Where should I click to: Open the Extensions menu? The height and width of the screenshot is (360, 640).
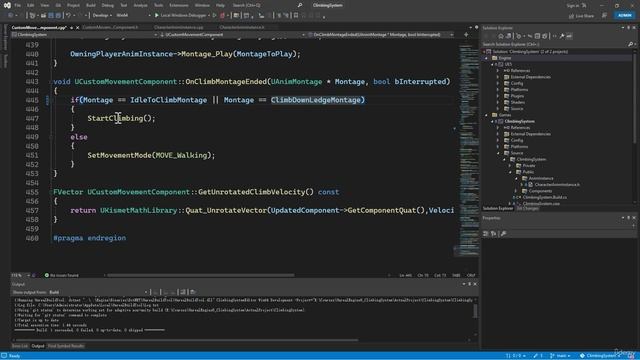coord(179,5)
